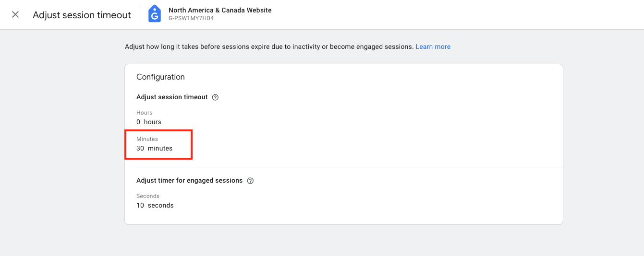Viewport: 644px width, 256px height.
Task: Click the Seconds field label
Action: point(148,196)
